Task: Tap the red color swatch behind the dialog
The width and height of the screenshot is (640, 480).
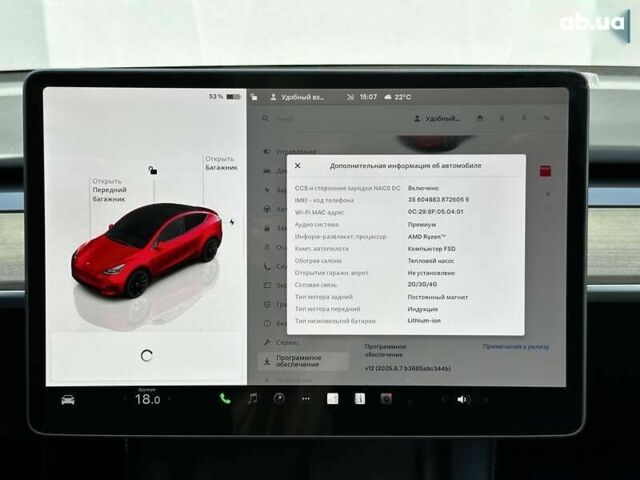Action: click(x=545, y=171)
